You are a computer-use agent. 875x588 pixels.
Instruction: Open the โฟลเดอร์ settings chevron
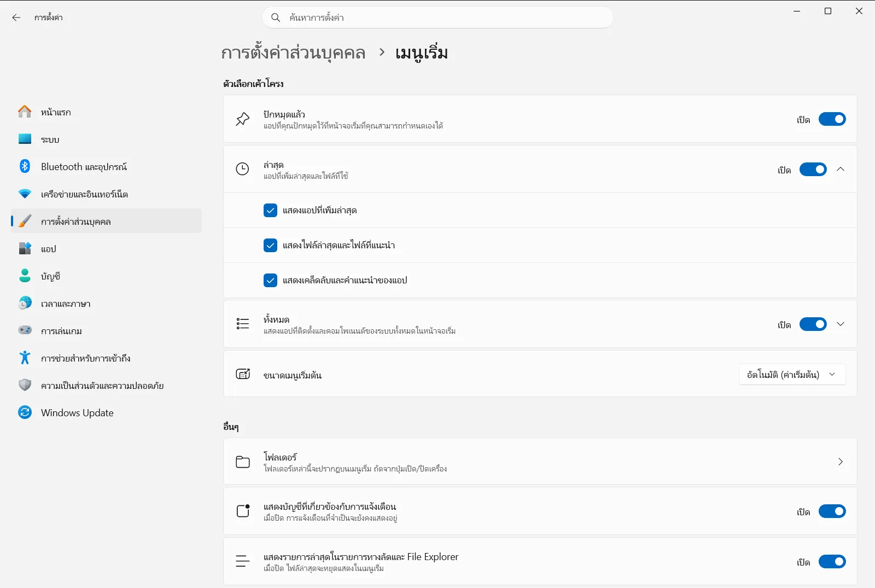(x=841, y=462)
